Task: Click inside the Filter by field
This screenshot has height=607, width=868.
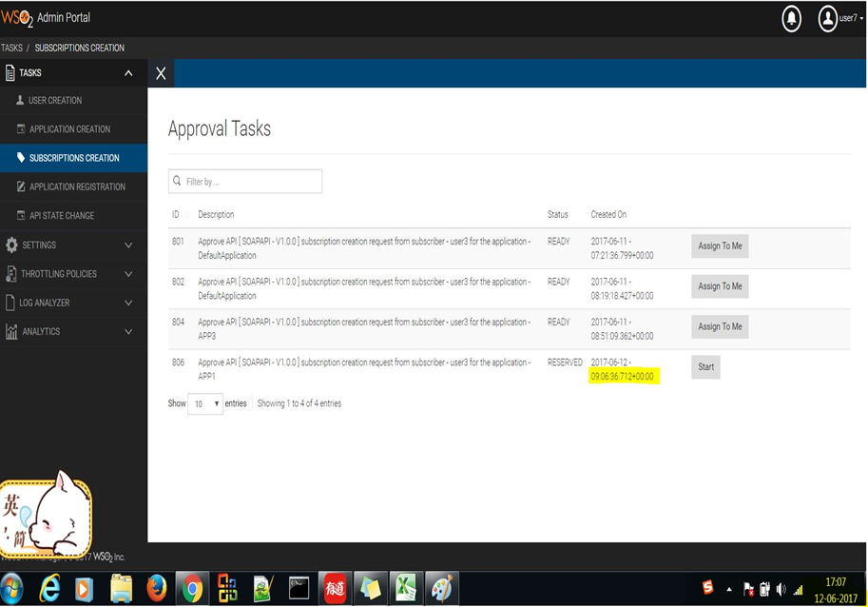Action: (x=244, y=180)
